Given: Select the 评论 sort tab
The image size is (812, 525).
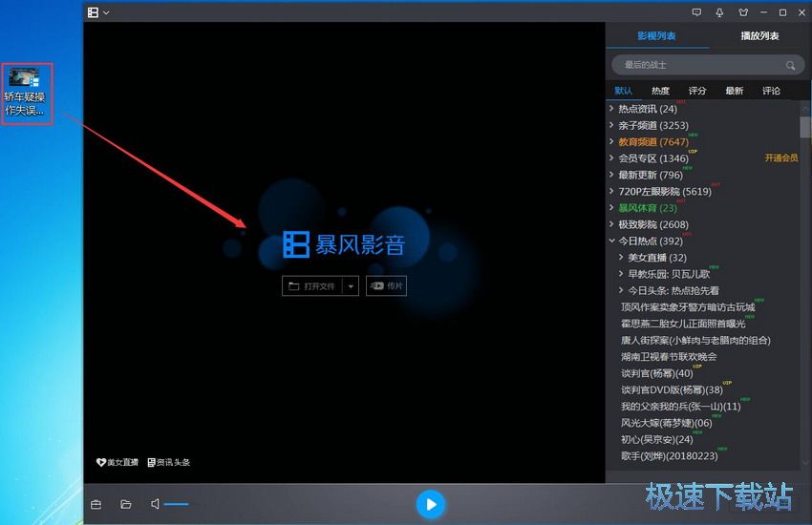Looking at the screenshot, I should (771, 91).
